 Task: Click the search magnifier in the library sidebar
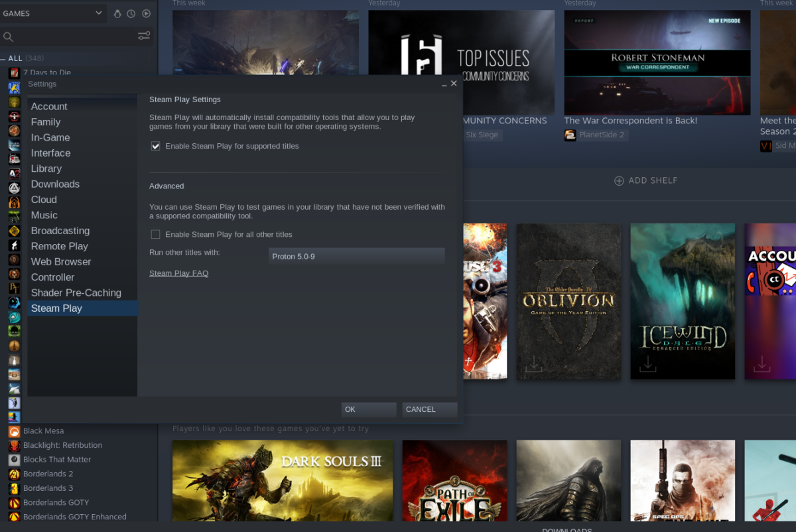tap(7, 36)
